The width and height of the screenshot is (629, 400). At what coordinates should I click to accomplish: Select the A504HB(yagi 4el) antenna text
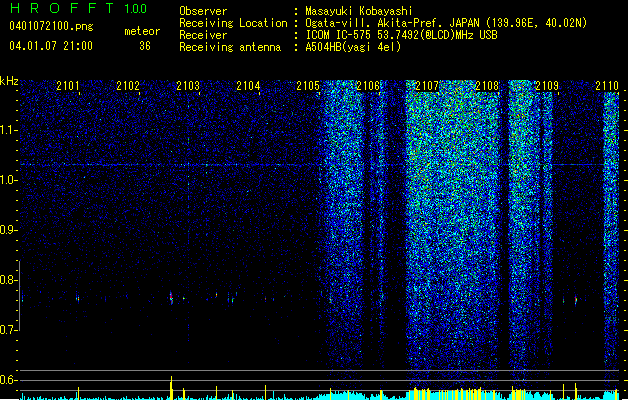(x=353, y=47)
